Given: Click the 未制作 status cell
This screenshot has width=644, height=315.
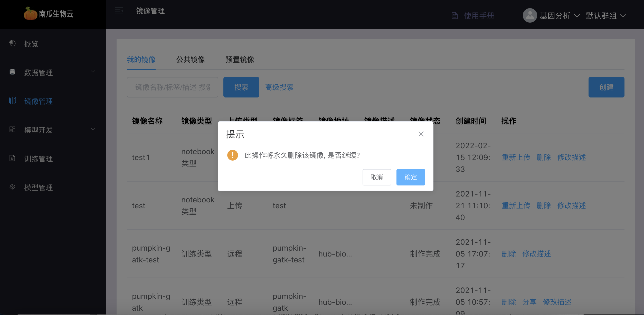Looking at the screenshot, I should click(x=421, y=205).
